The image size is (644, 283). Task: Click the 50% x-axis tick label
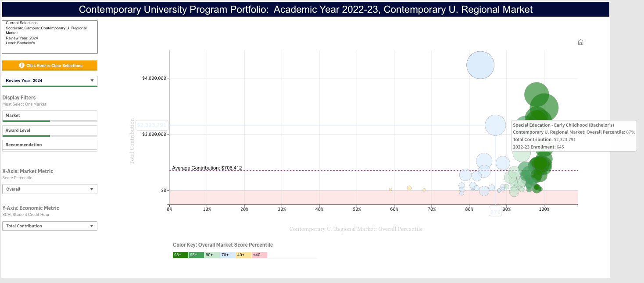[x=357, y=209]
